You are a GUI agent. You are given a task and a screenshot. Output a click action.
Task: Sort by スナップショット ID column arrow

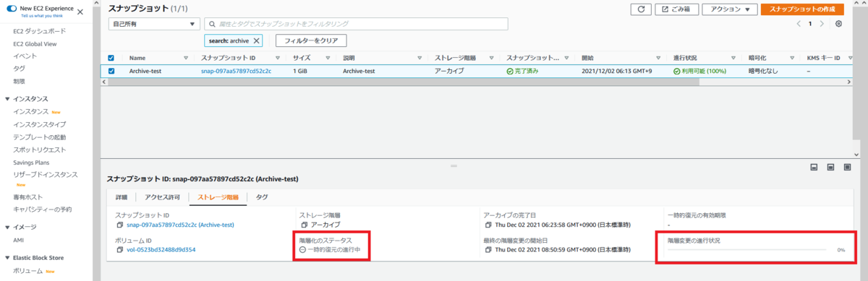277,58
